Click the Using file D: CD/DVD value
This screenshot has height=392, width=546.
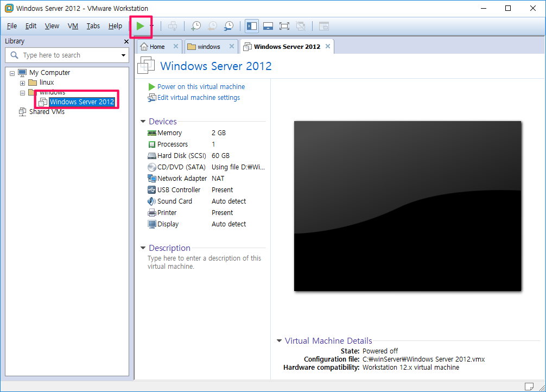pos(238,167)
